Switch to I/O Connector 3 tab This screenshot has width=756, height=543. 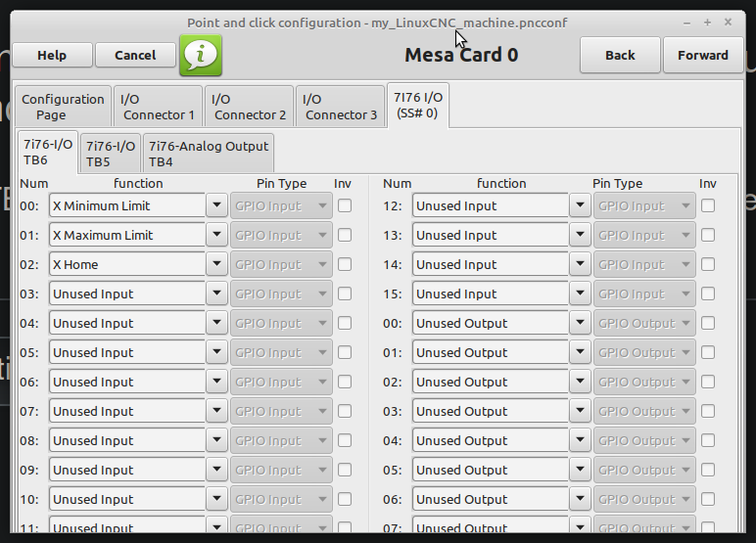pyautogui.click(x=341, y=107)
